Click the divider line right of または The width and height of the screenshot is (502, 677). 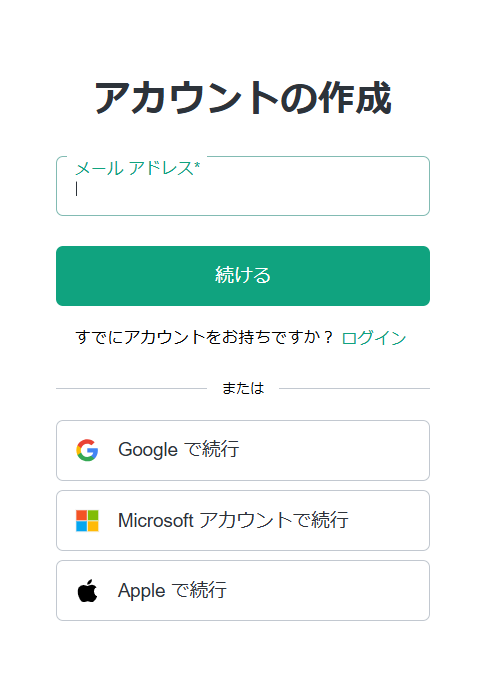[x=354, y=389]
